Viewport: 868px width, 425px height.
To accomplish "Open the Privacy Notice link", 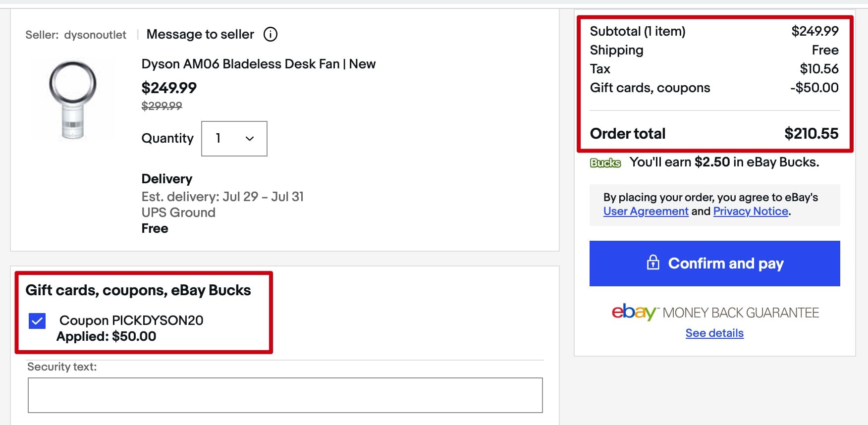I will [x=750, y=211].
